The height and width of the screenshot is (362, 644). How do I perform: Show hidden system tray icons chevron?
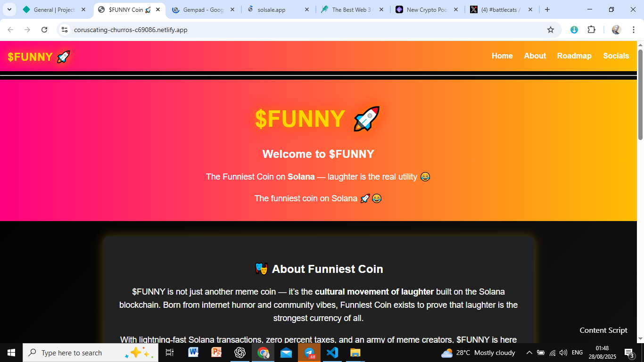pyautogui.click(x=529, y=353)
